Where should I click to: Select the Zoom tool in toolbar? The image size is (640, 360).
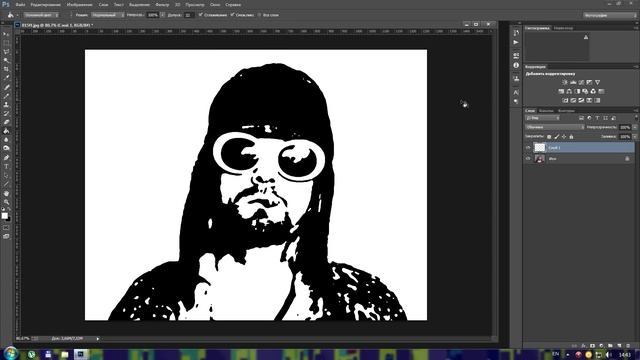[6, 202]
